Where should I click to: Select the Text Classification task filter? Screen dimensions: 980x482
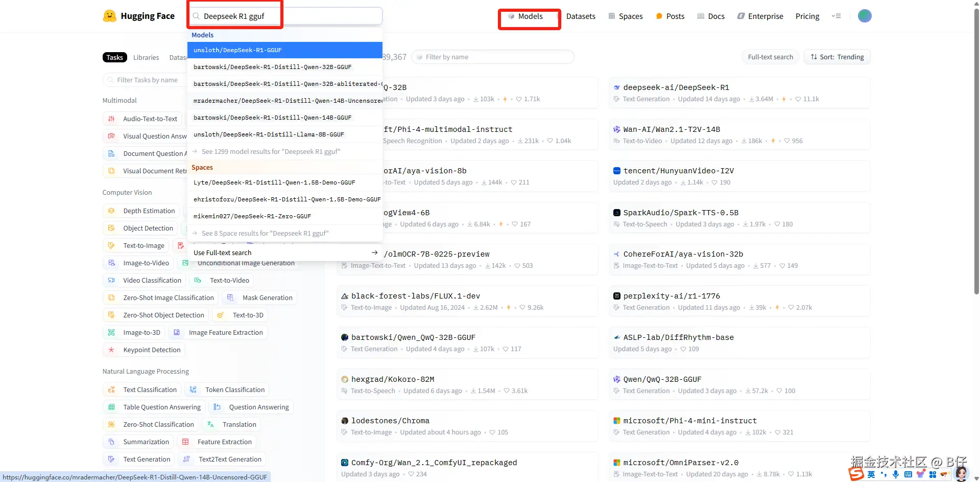141,389
